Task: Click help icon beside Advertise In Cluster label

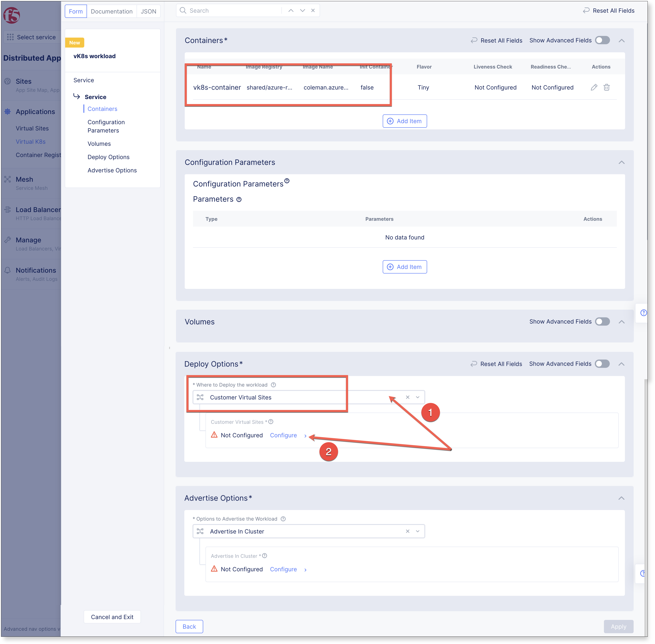Action: pos(265,556)
